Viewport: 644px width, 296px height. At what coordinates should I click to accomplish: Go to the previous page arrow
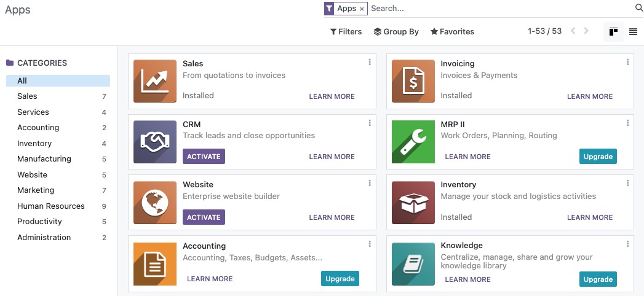(x=573, y=31)
